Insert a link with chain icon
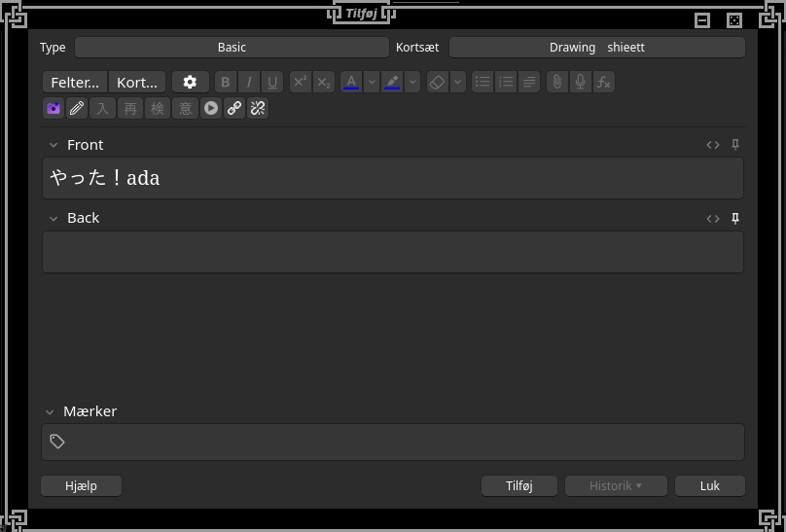 [x=234, y=108]
